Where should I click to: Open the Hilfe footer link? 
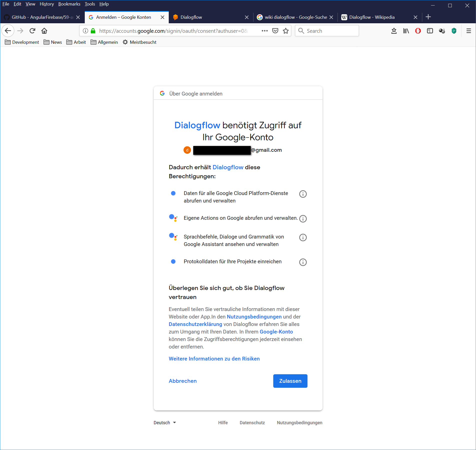[223, 422]
